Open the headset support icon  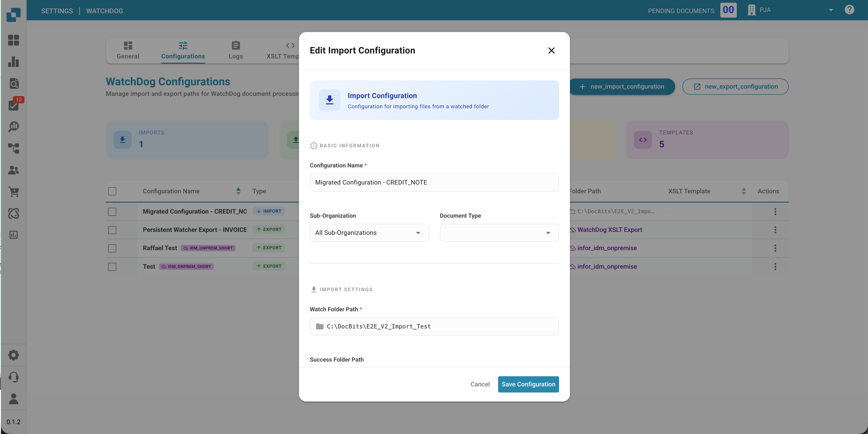(x=14, y=377)
